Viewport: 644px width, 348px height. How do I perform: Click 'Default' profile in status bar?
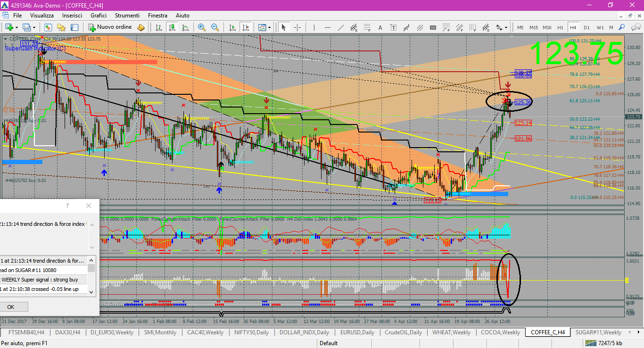tap(329, 343)
